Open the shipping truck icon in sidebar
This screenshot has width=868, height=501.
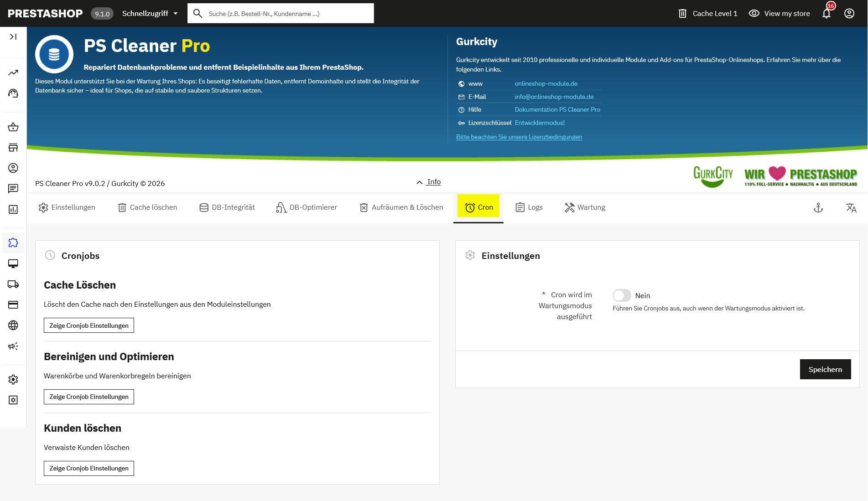tap(13, 284)
